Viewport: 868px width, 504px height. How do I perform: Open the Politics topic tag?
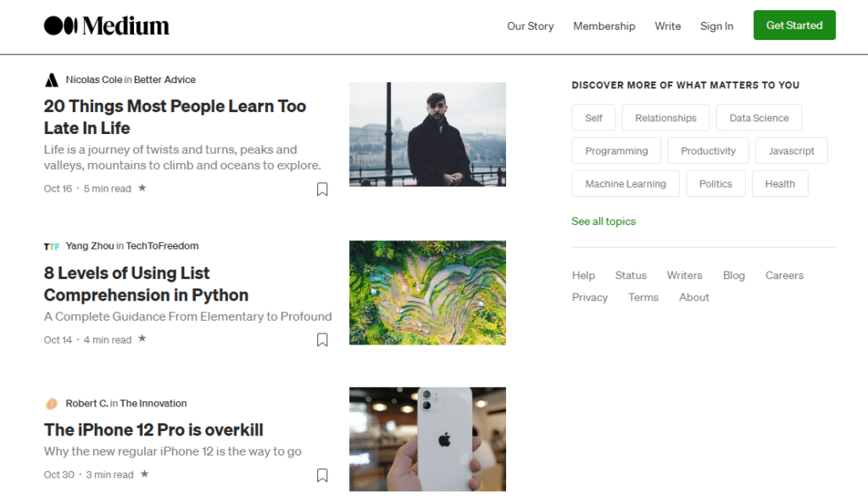[x=715, y=184]
